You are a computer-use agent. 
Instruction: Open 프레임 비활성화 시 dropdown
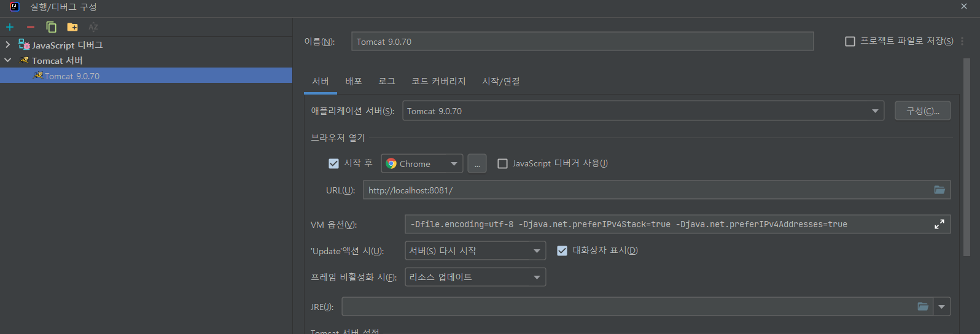[x=475, y=277]
